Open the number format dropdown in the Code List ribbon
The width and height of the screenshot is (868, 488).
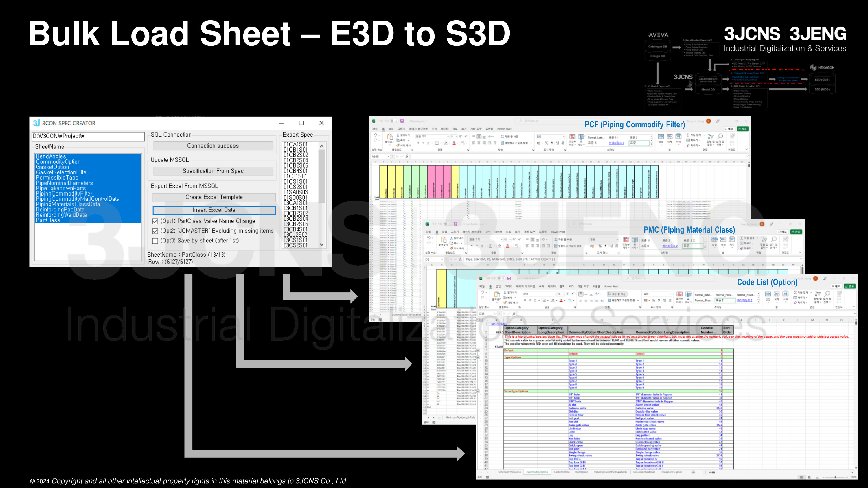671,294
